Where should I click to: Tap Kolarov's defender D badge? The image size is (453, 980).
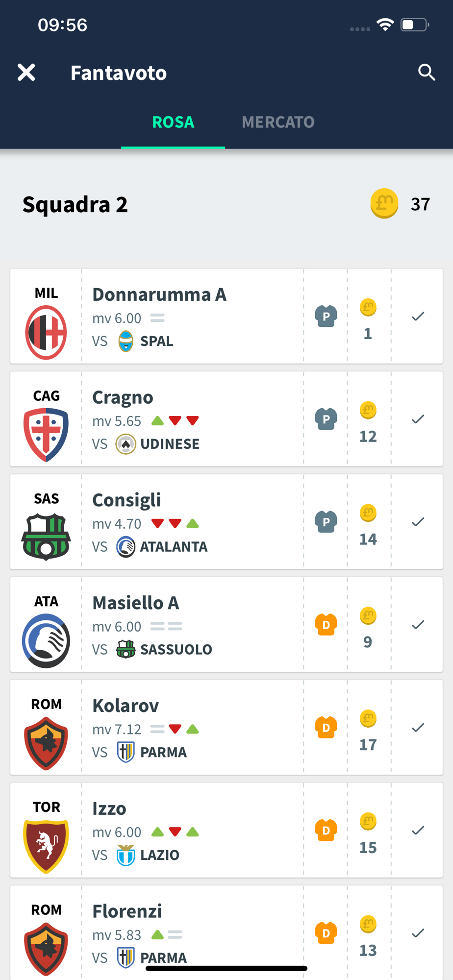tap(326, 727)
